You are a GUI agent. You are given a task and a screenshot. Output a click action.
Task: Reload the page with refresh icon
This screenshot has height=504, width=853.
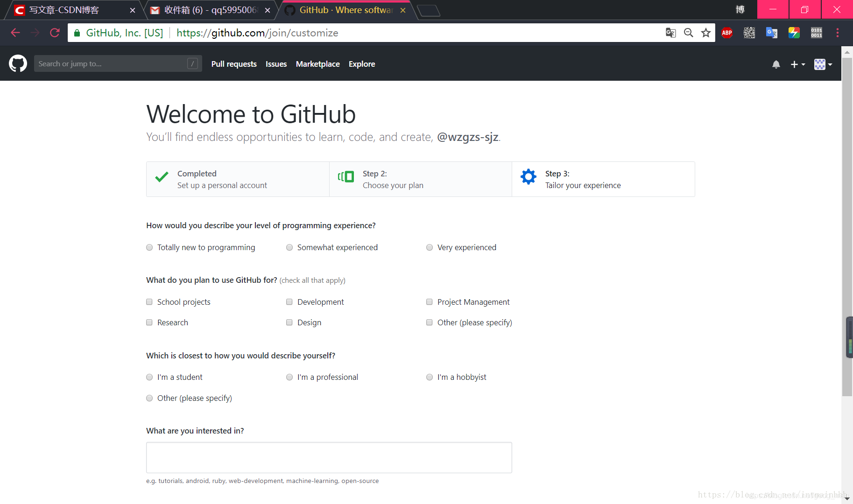[x=55, y=33]
